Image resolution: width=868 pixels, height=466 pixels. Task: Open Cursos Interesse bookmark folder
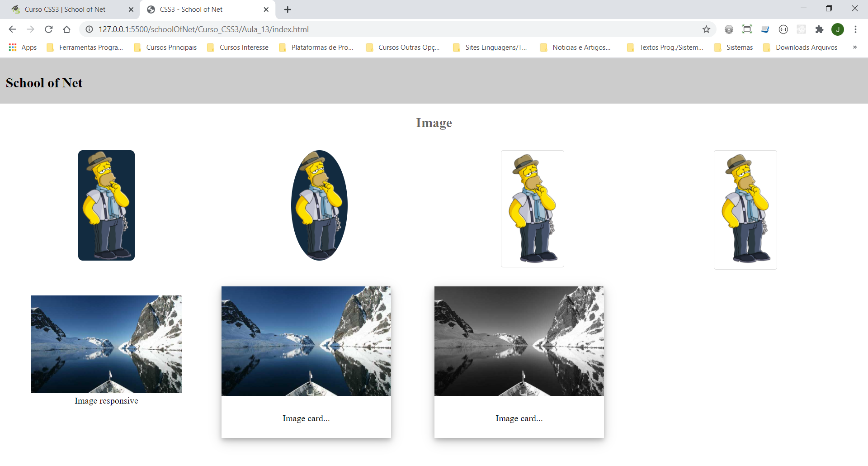click(238, 48)
